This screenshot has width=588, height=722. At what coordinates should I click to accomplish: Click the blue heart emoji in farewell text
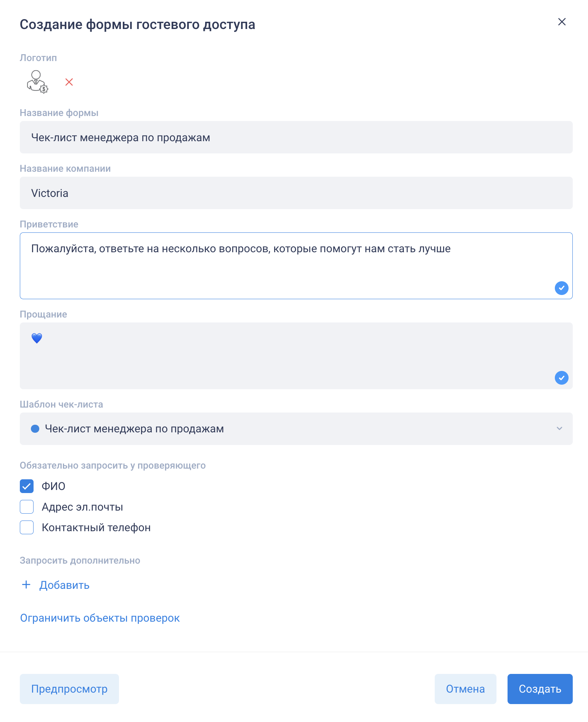point(37,338)
